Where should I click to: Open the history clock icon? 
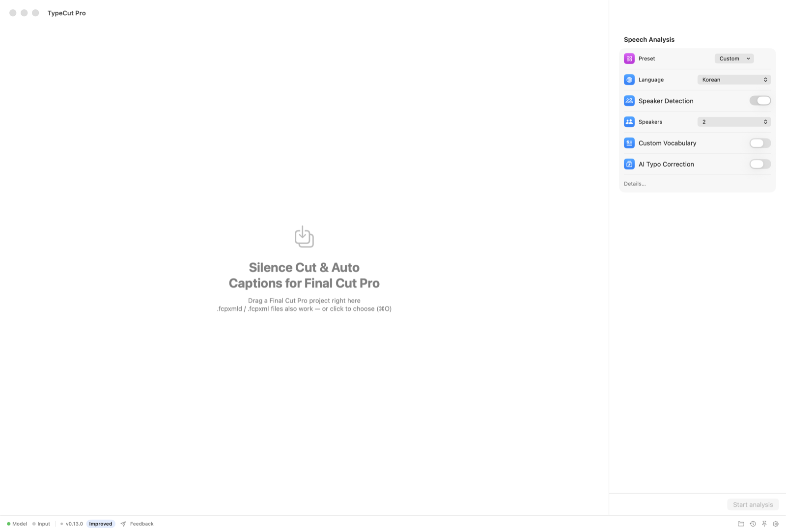(753, 524)
